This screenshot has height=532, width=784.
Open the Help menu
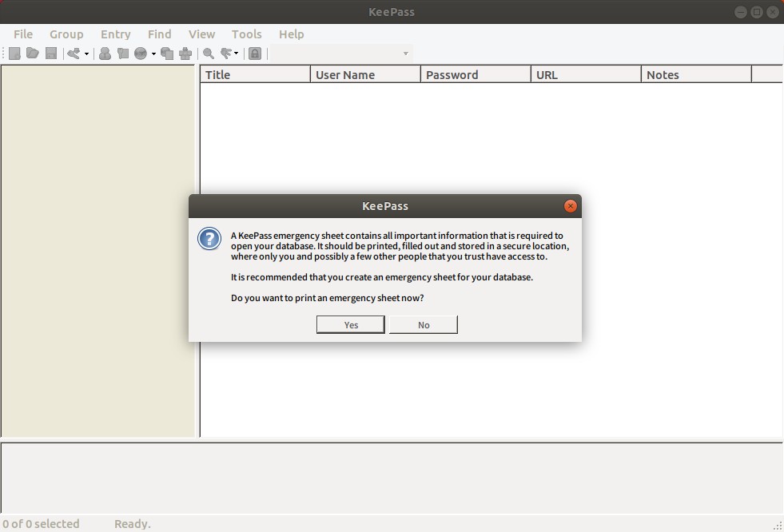(292, 34)
